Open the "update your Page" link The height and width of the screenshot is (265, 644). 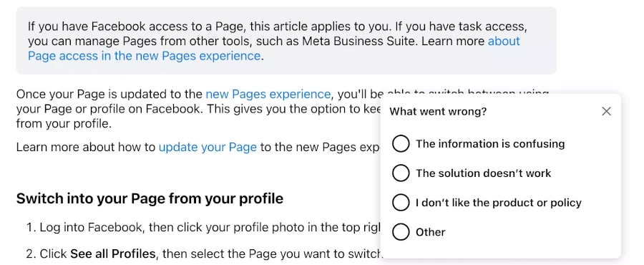tap(208, 147)
